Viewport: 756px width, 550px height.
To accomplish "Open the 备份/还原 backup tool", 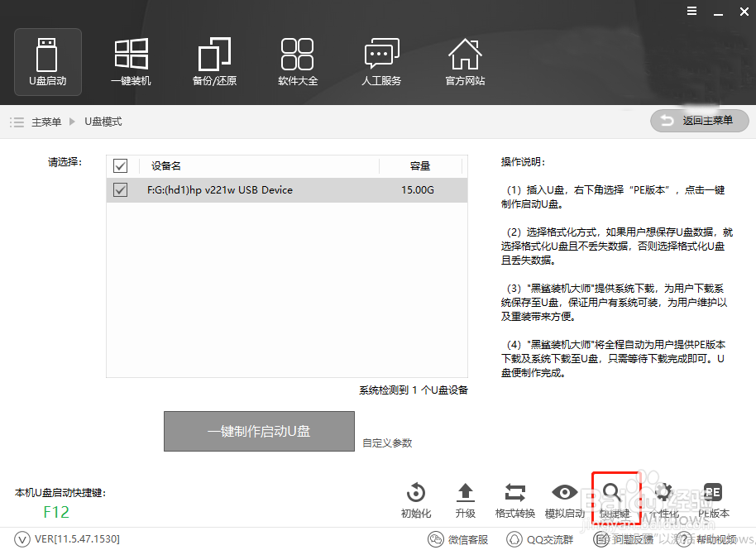I will [214, 61].
